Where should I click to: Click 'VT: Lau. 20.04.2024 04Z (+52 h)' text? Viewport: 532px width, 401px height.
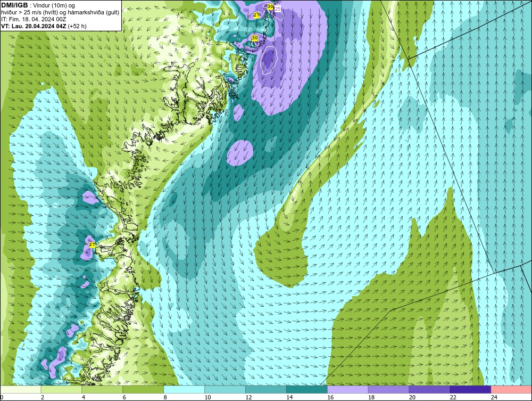coord(44,26)
